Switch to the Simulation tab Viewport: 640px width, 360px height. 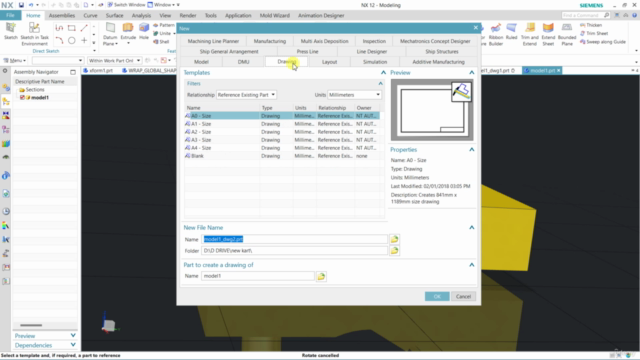tap(375, 62)
